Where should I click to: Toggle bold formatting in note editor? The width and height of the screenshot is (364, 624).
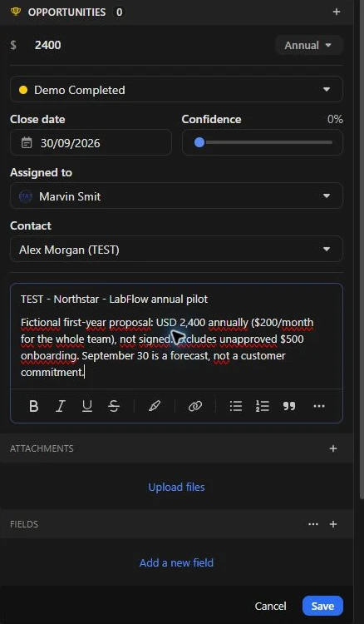(x=34, y=406)
